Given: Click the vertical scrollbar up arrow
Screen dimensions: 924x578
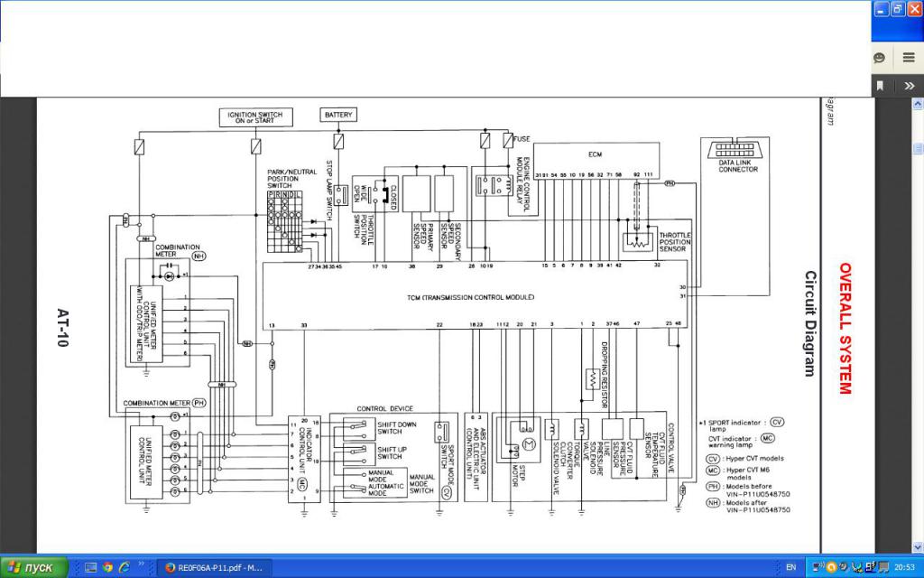Looking at the screenshot, I should tap(918, 104).
